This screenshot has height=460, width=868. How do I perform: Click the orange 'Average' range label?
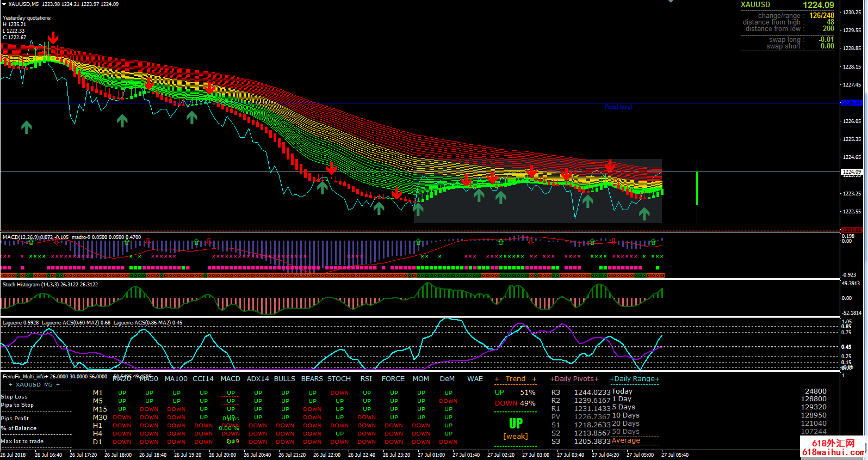point(626,440)
